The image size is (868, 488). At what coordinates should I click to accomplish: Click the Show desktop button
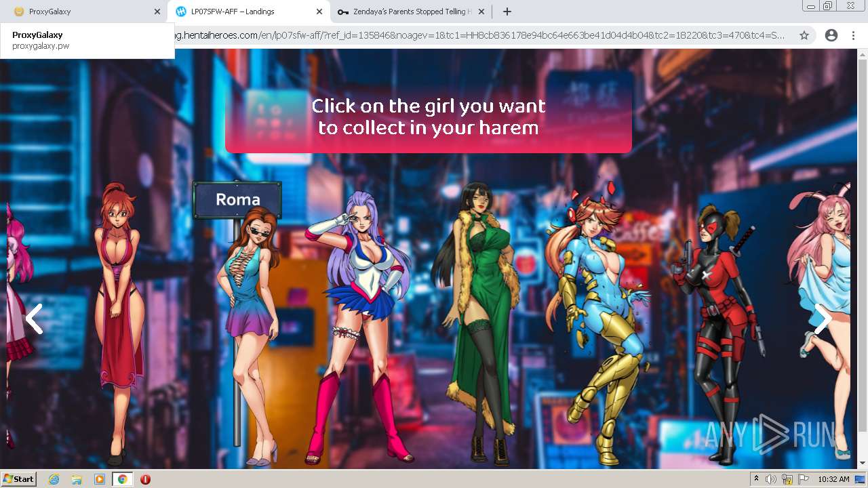tap(861, 479)
